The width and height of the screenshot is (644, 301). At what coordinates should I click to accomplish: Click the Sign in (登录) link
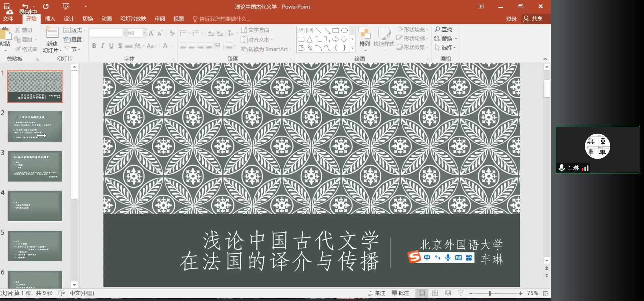coord(511,19)
